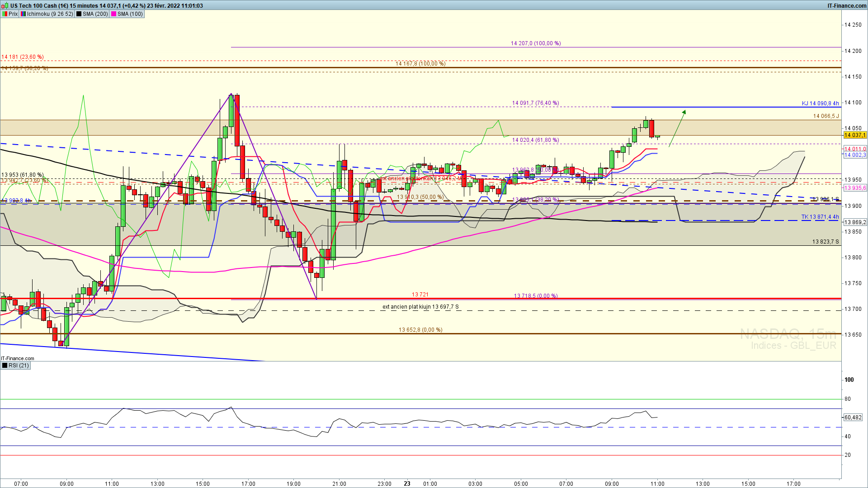Click the RSI value tag 60,482
The width and height of the screenshot is (868, 488).
(853, 418)
